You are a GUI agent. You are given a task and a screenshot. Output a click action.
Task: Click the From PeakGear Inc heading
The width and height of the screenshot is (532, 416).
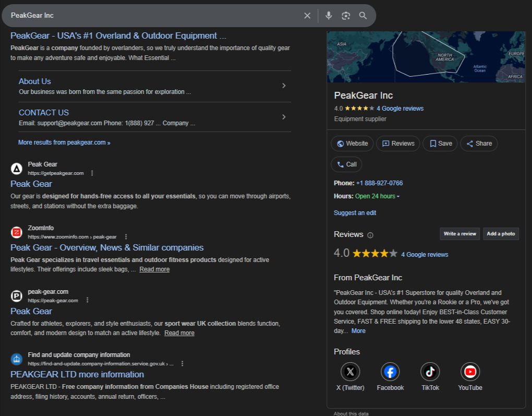coord(368,278)
